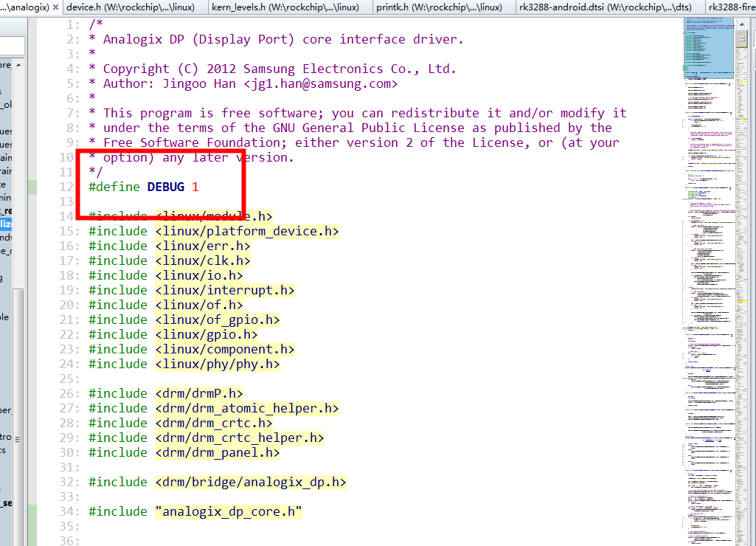
Task: Click the symbol search box in the left panel
Action: pos(12,46)
